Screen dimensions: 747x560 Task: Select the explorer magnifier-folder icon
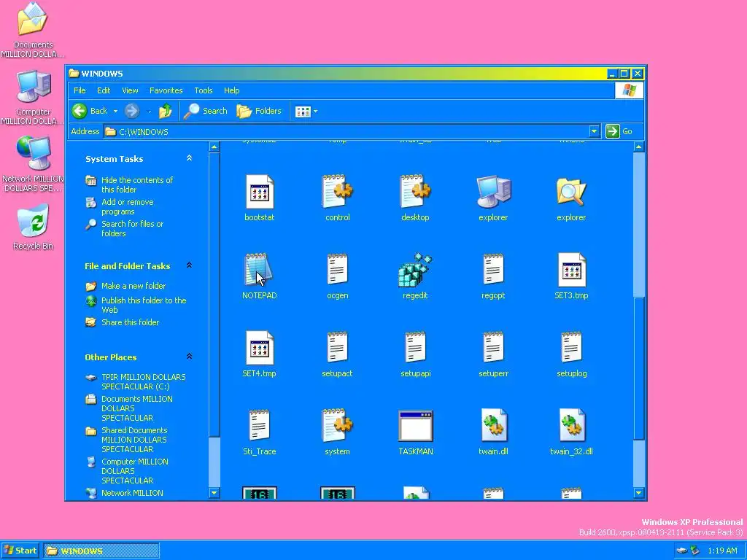pyautogui.click(x=571, y=192)
